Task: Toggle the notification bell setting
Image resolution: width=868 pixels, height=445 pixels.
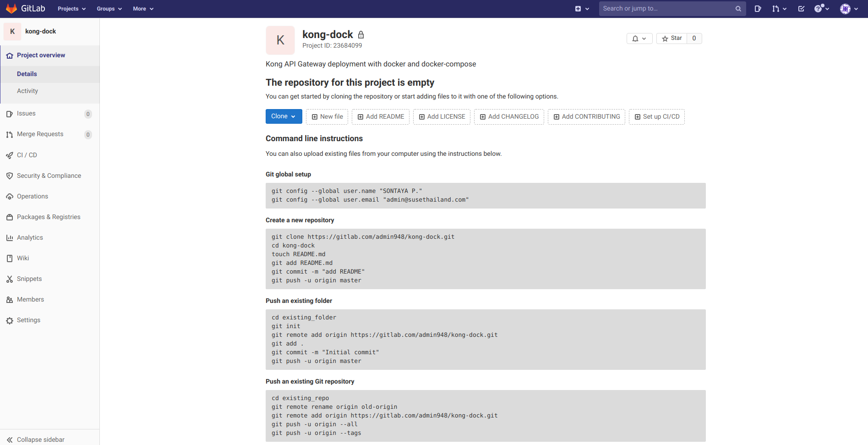Action: tap(639, 38)
